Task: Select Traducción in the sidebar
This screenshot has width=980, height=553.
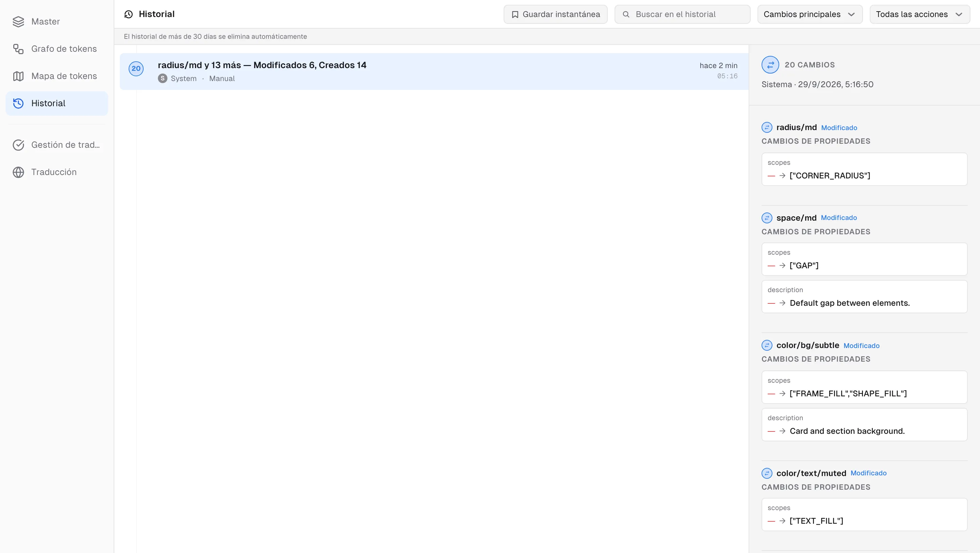Action: [57, 172]
